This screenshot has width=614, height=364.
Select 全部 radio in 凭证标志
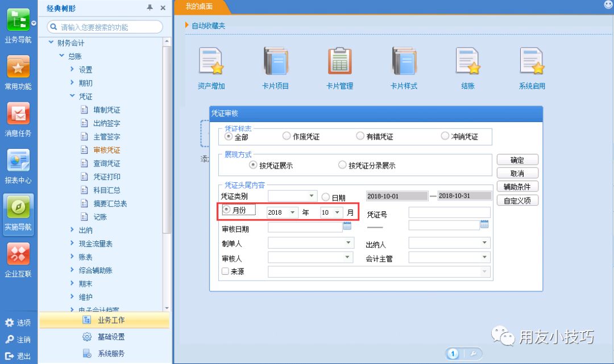click(x=229, y=136)
